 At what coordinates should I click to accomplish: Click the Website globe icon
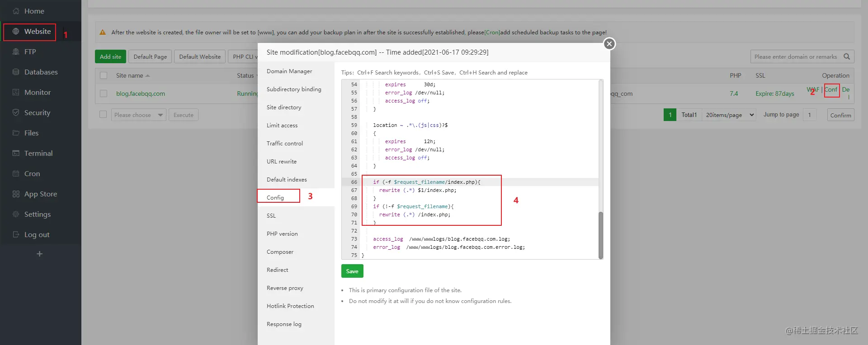(16, 31)
